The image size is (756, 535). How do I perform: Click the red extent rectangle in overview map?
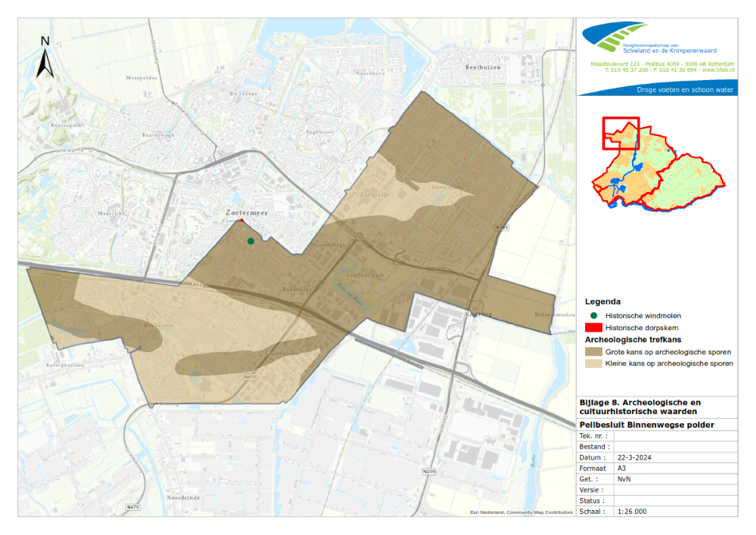[x=621, y=134]
